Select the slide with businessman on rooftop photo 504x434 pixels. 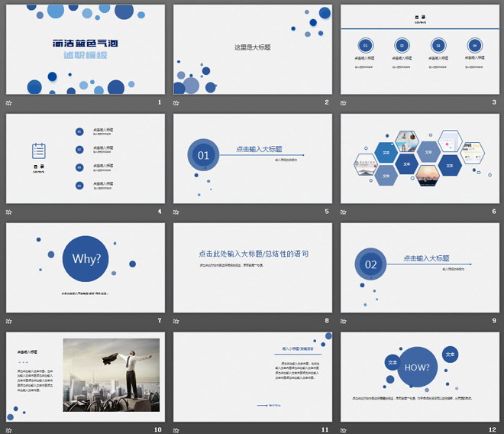click(x=86, y=377)
